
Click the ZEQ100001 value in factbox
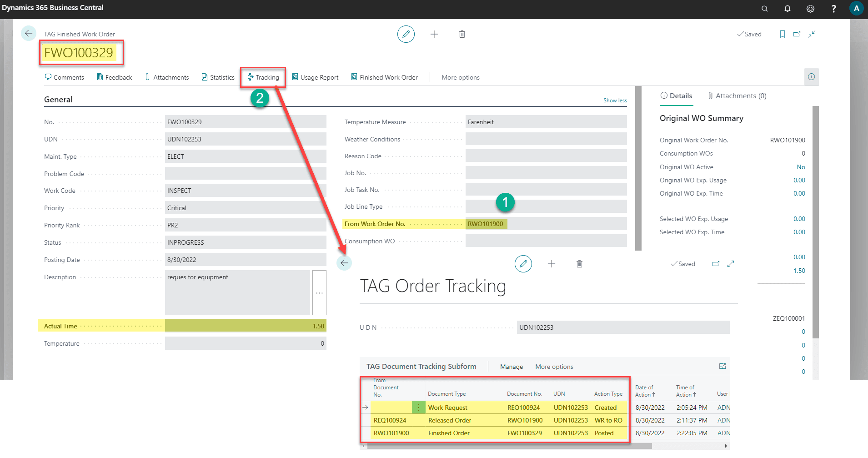pos(789,318)
